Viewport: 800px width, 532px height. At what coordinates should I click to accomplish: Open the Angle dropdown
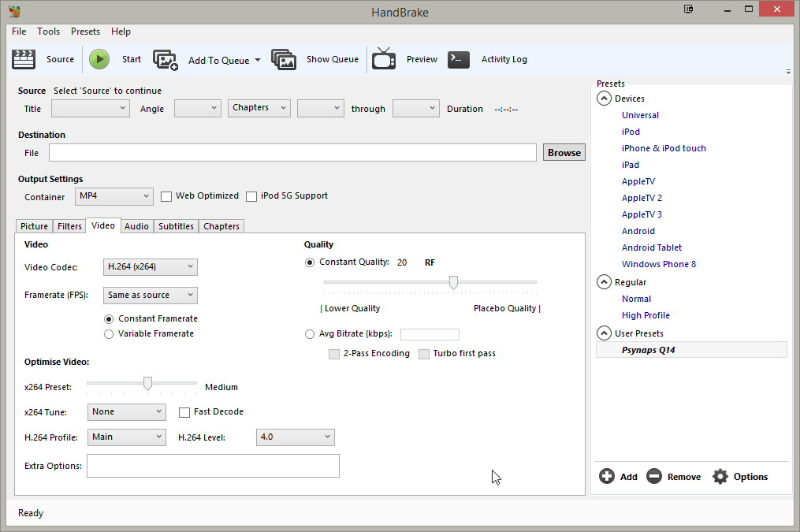[x=198, y=108]
